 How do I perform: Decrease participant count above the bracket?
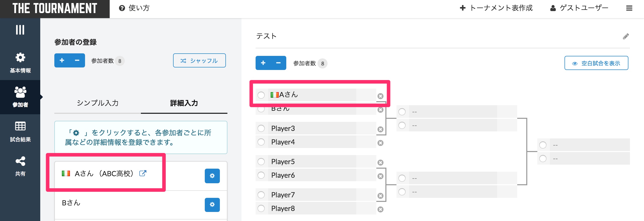pyautogui.click(x=278, y=63)
